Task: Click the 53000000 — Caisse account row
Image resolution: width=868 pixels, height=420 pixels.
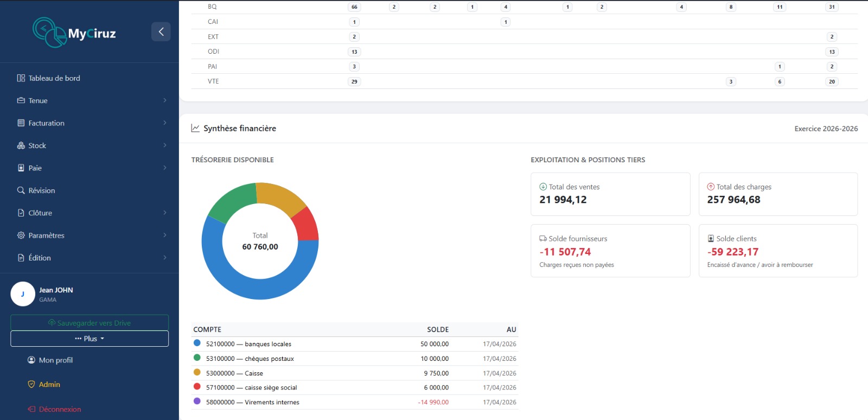Action: (x=355, y=373)
